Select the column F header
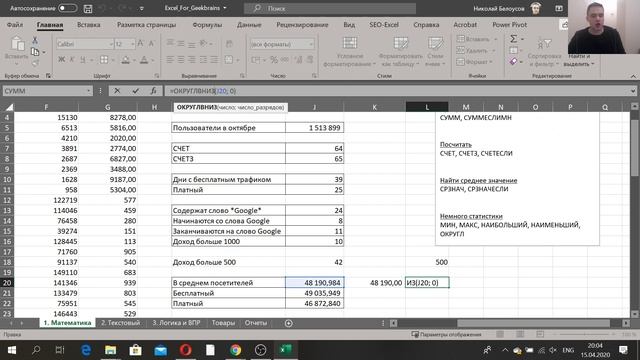Viewport: 640px width, 360px height. click(x=46, y=107)
